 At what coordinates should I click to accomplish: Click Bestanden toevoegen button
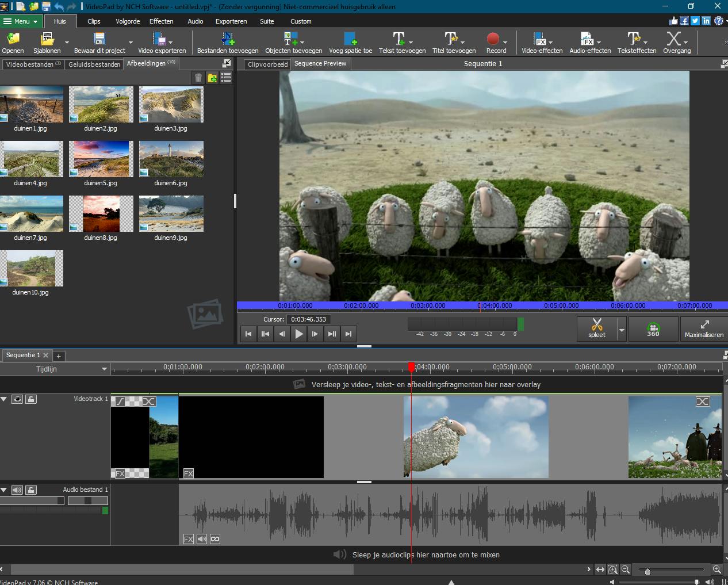(x=228, y=43)
